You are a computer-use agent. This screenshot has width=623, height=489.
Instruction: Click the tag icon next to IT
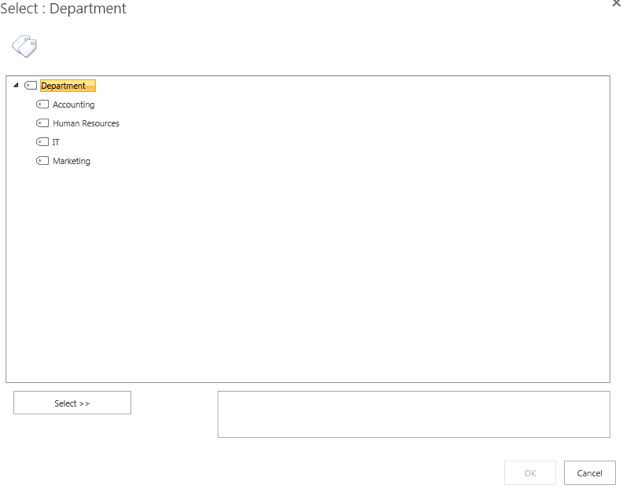[x=43, y=142]
